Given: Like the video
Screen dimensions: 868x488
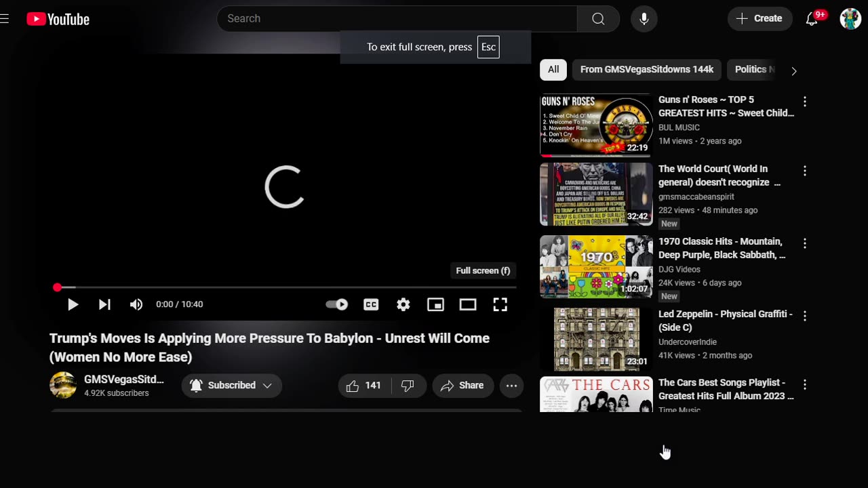Looking at the screenshot, I should (363, 386).
